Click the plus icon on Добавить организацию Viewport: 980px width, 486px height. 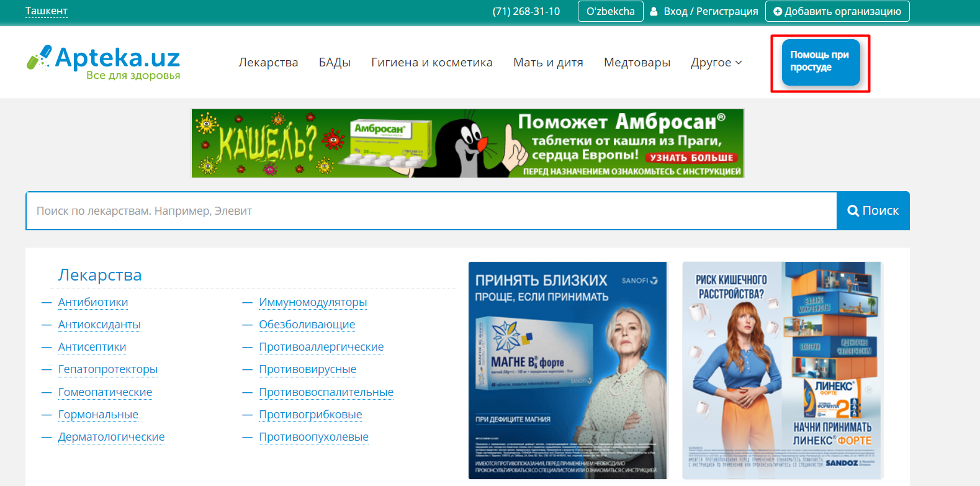(778, 11)
